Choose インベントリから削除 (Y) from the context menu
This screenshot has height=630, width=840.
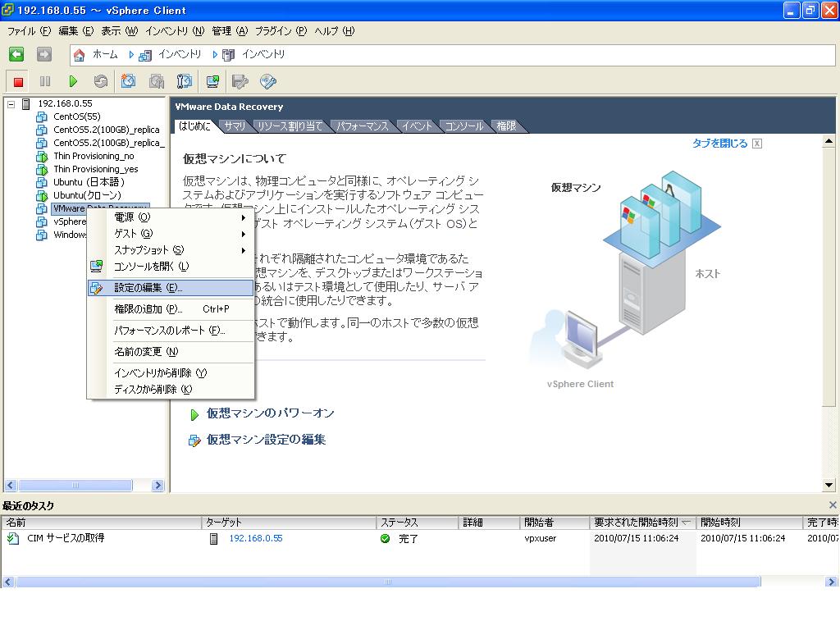tap(171, 373)
